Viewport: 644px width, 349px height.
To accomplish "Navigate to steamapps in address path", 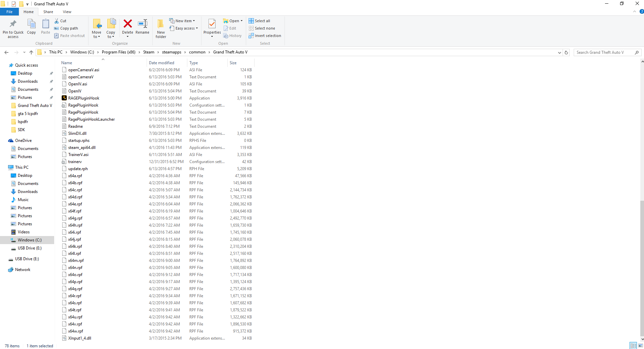I will (172, 52).
